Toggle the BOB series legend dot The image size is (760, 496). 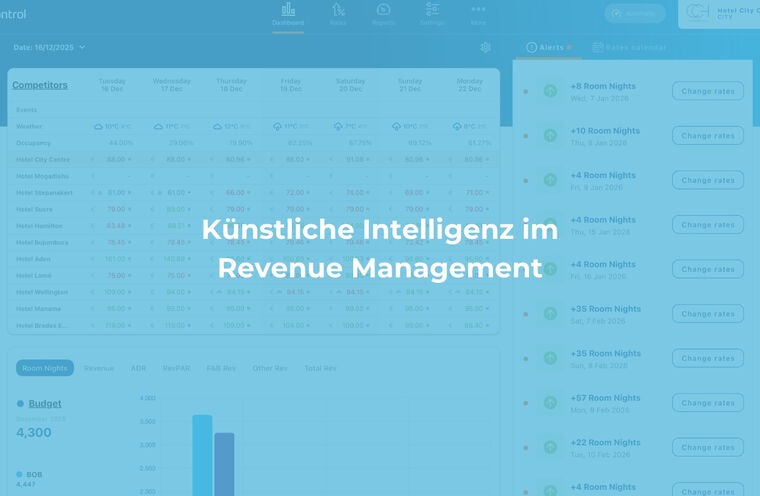point(20,474)
